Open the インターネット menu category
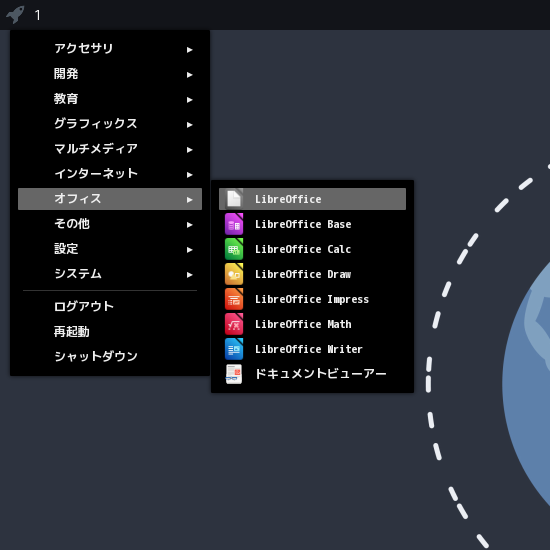Screen dimensions: 550x550 click(x=110, y=174)
